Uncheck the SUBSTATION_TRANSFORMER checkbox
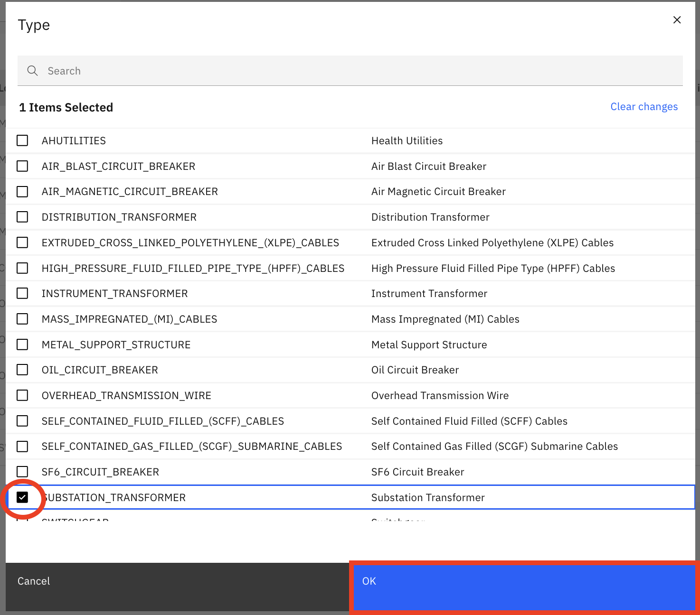This screenshot has width=700, height=615. (22, 497)
